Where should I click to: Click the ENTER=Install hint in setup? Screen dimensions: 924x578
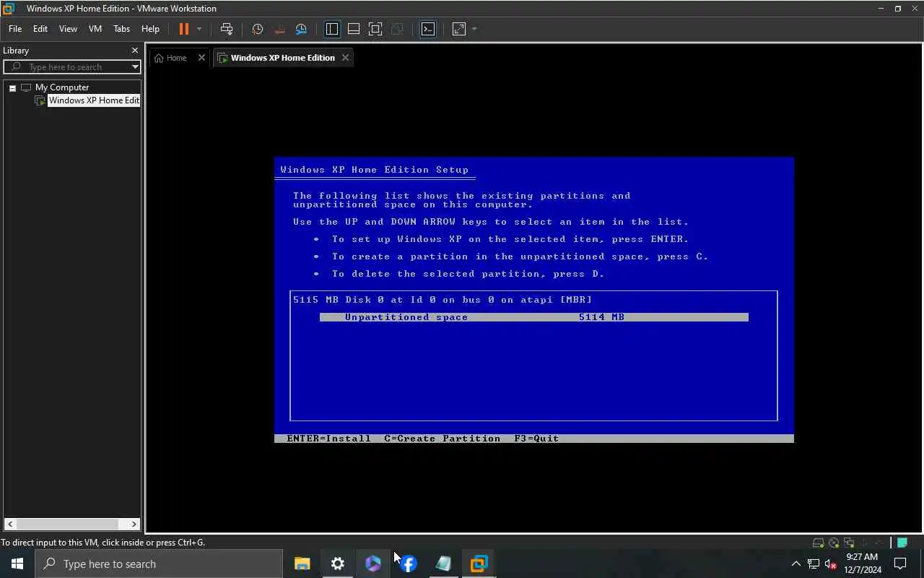point(328,439)
